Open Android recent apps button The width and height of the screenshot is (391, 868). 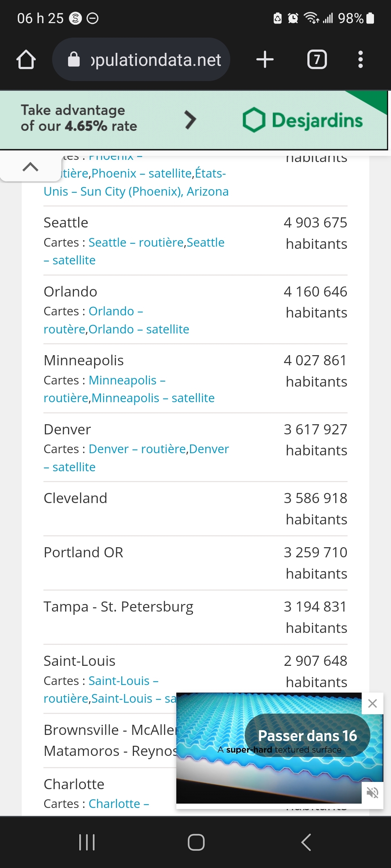(x=87, y=842)
